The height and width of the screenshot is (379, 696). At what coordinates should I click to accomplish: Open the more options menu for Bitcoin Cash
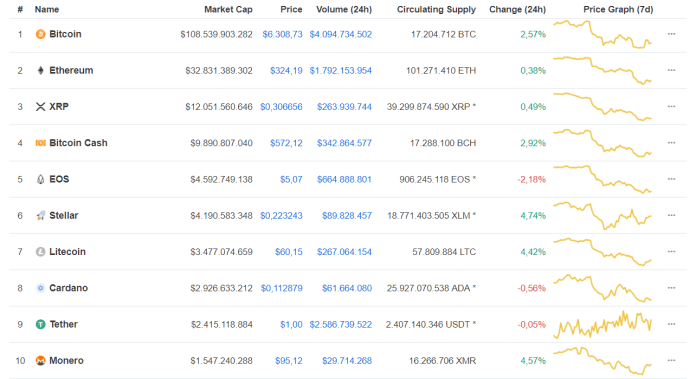(671, 143)
